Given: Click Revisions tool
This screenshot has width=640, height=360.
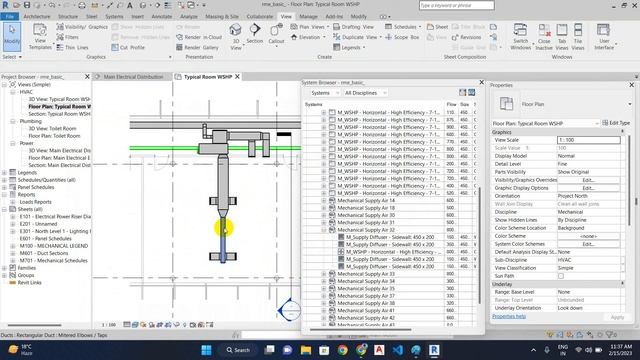Looking at the screenshot, I should (x=467, y=37).
